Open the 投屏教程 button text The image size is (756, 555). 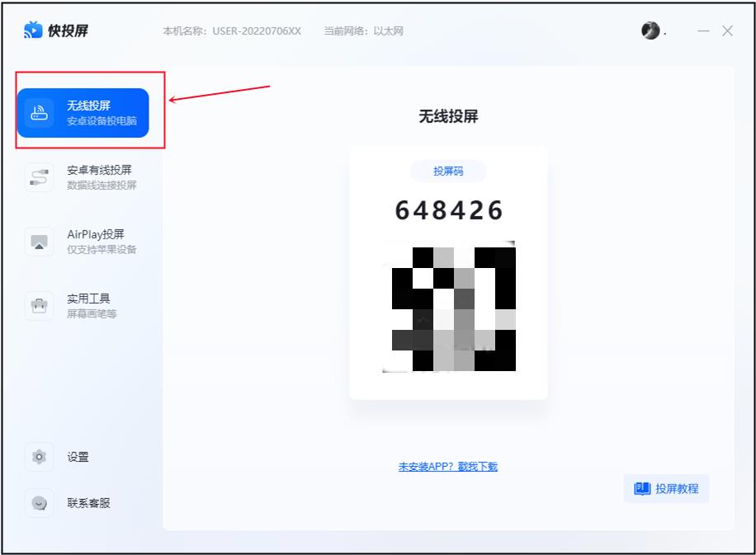point(677,488)
